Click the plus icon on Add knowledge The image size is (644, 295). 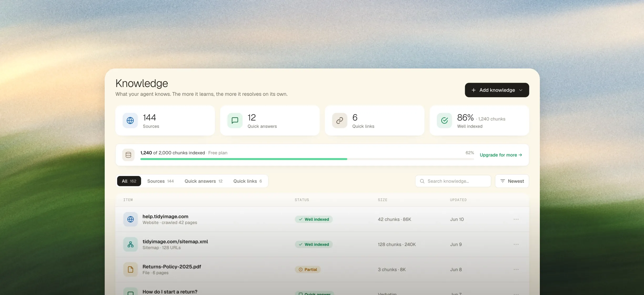[474, 90]
